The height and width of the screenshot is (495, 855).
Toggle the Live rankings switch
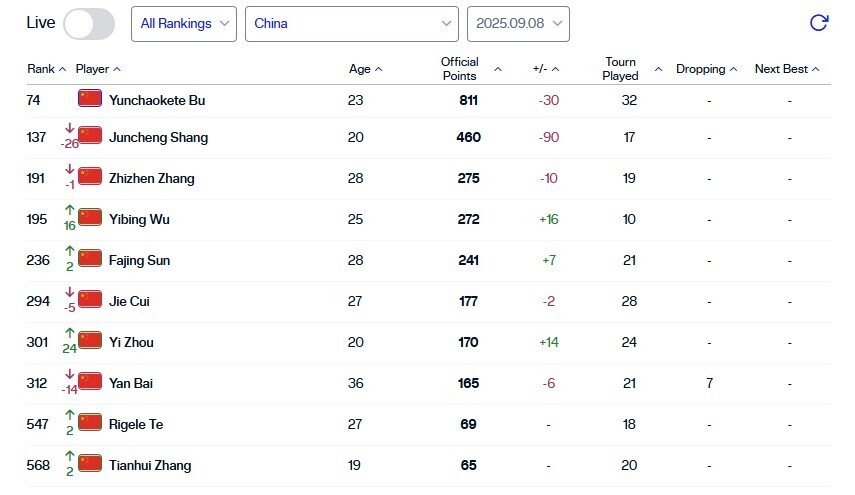coord(89,23)
